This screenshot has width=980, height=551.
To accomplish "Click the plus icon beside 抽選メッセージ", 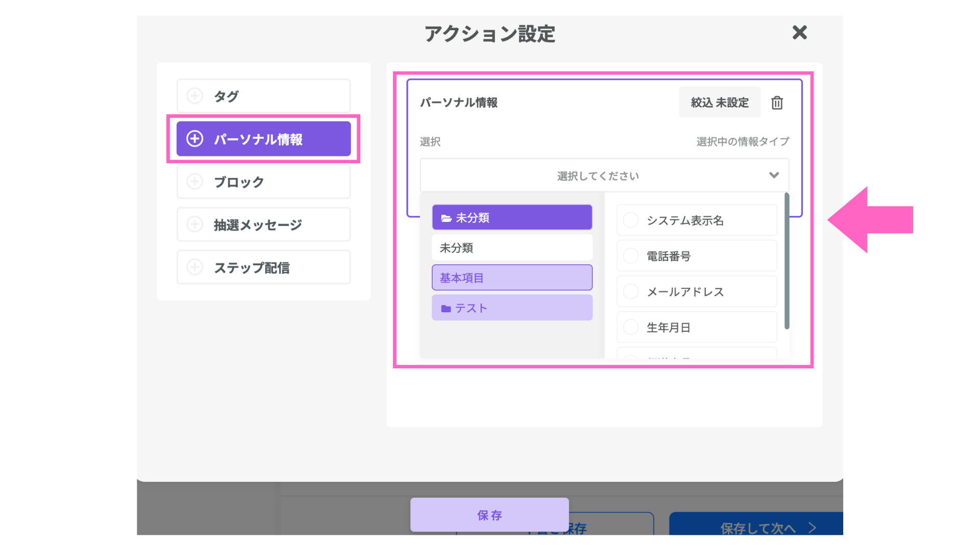I will pos(194,224).
